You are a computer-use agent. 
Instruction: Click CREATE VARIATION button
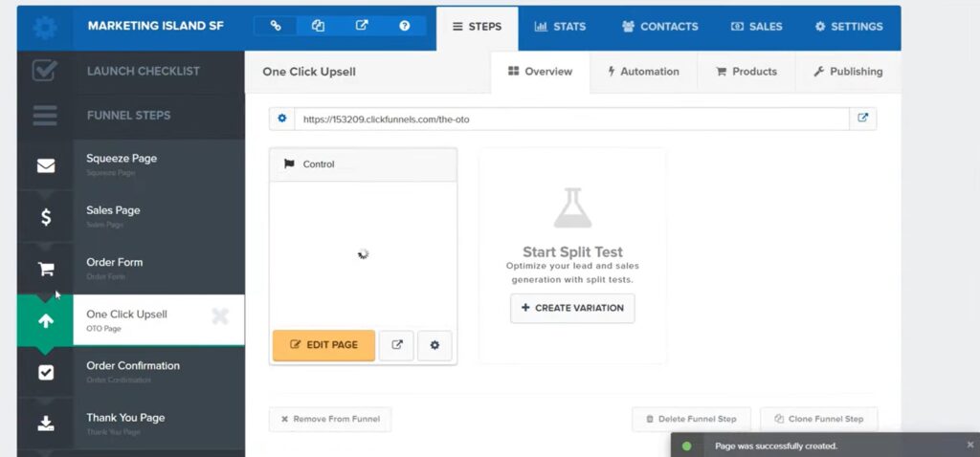tap(572, 309)
